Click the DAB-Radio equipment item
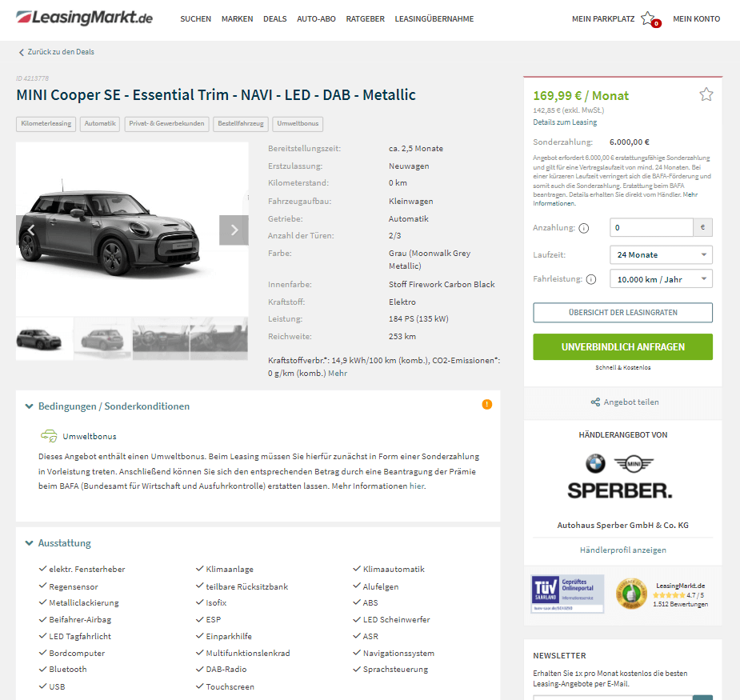 [226, 670]
